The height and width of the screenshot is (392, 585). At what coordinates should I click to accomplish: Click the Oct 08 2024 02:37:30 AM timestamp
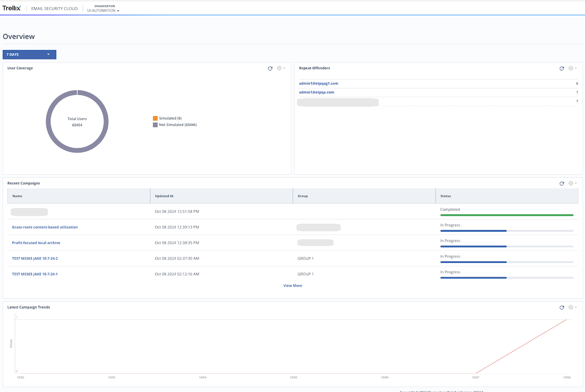pos(177,259)
